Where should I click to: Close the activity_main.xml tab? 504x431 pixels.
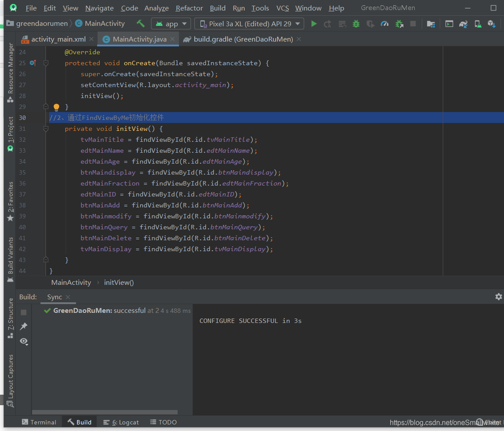click(91, 39)
